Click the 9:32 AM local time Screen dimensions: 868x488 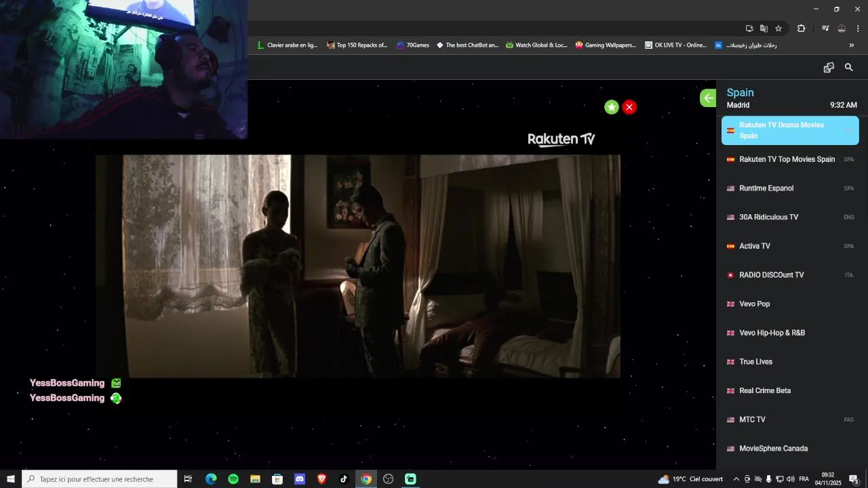pos(844,105)
